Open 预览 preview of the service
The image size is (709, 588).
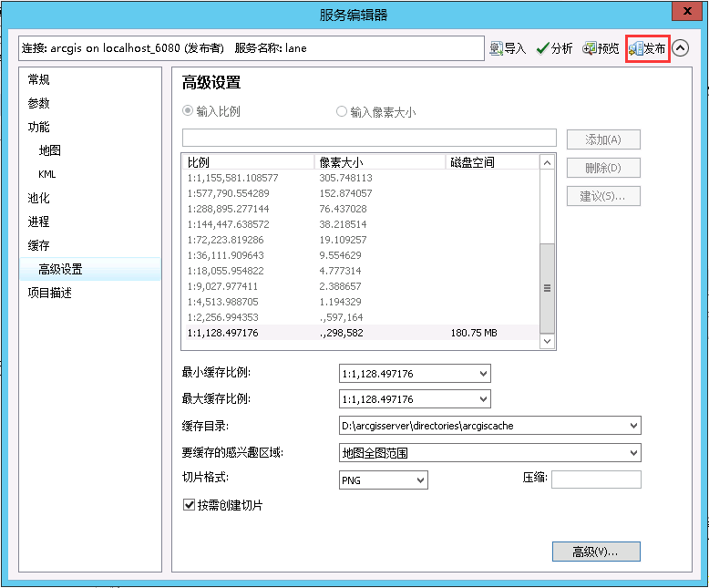601,48
